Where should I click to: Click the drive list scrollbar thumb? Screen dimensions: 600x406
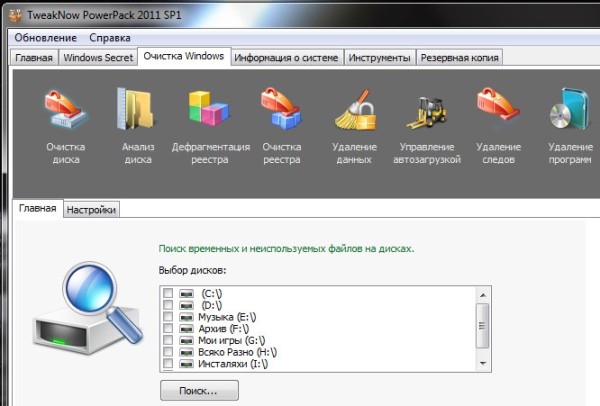pos(483,326)
